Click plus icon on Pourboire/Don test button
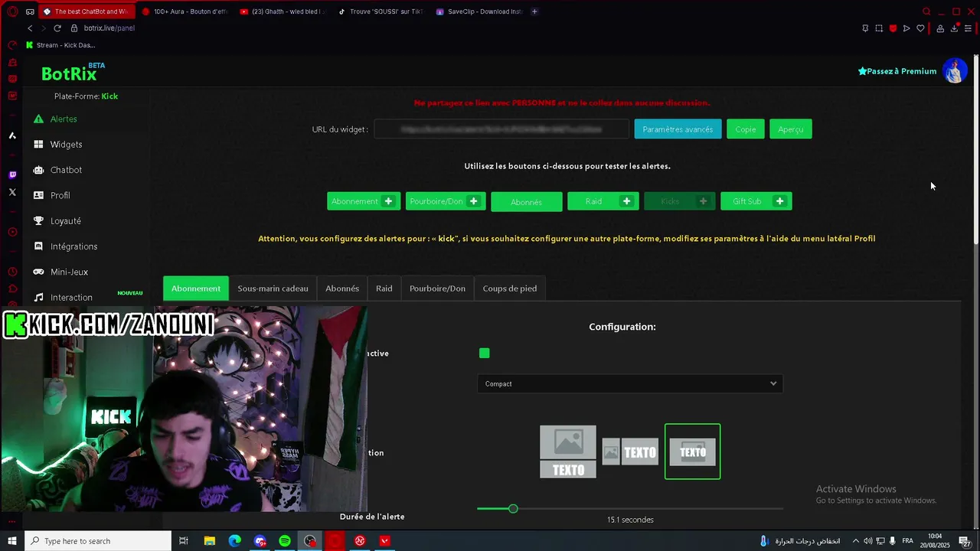Image resolution: width=980 pixels, height=551 pixels. [473, 201]
